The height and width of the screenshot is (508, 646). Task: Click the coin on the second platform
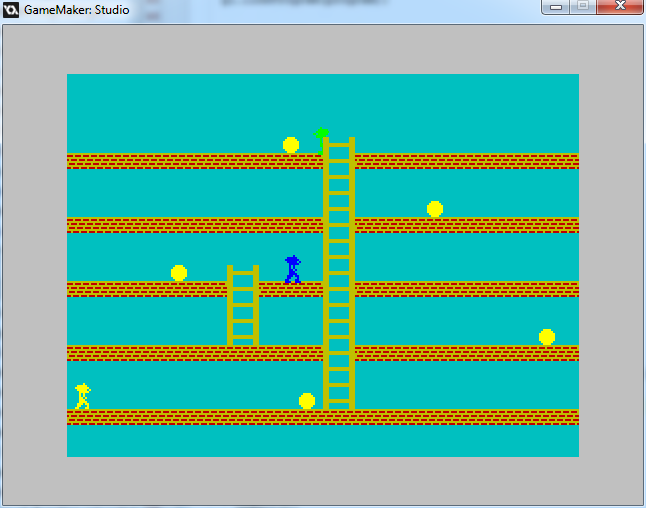pyautogui.click(x=435, y=209)
